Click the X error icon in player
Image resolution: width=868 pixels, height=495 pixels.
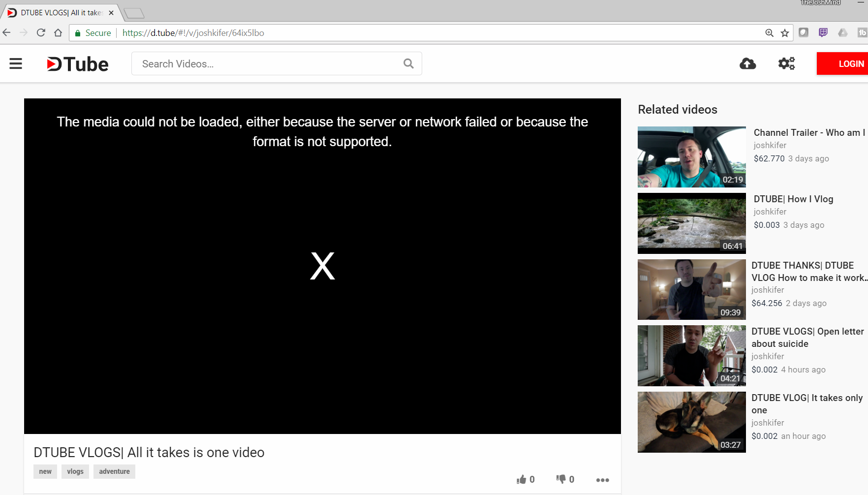(322, 266)
